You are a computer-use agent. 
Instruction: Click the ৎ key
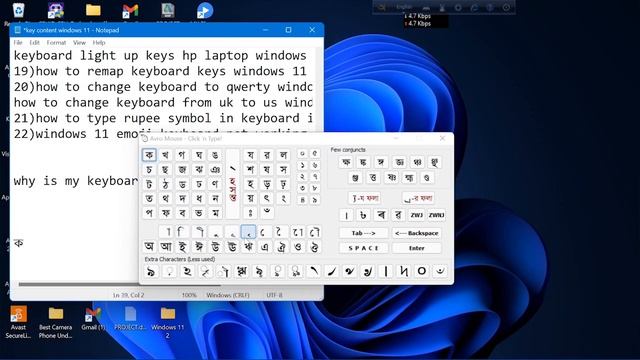(267, 198)
